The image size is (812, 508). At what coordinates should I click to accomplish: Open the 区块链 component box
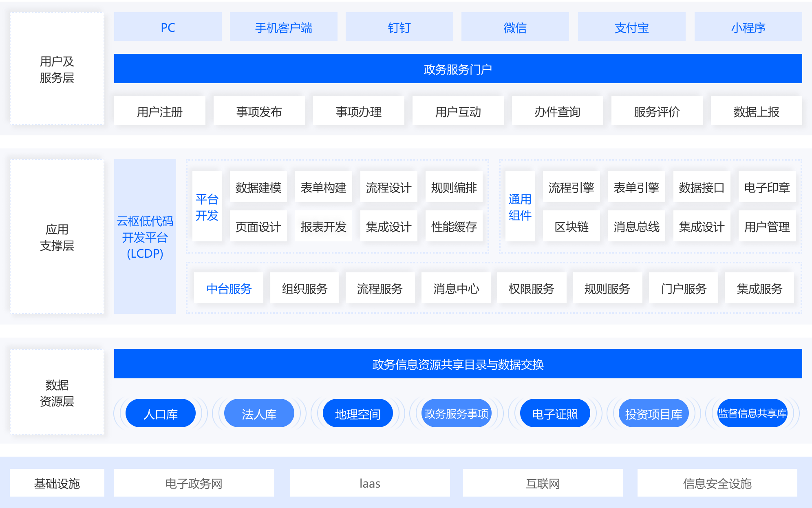[571, 226]
